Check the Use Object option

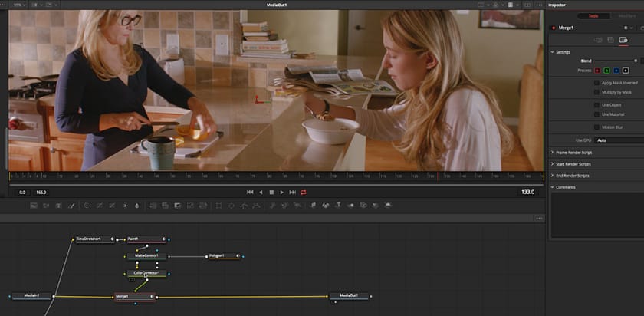click(596, 105)
